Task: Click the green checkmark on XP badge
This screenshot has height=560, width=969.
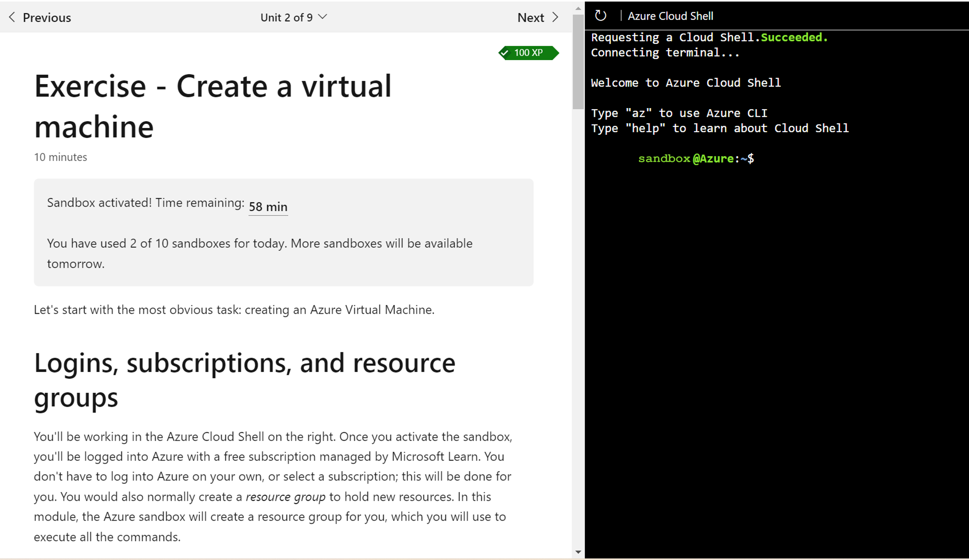Action: (x=506, y=53)
